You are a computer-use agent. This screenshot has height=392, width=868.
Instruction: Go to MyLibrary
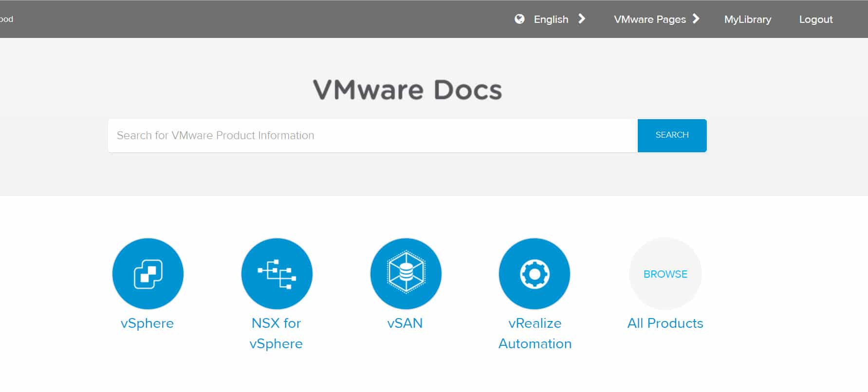(x=748, y=19)
